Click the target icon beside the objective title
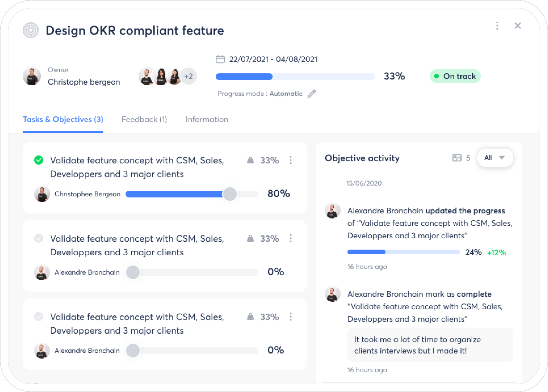This screenshot has height=392, width=548. click(x=31, y=30)
